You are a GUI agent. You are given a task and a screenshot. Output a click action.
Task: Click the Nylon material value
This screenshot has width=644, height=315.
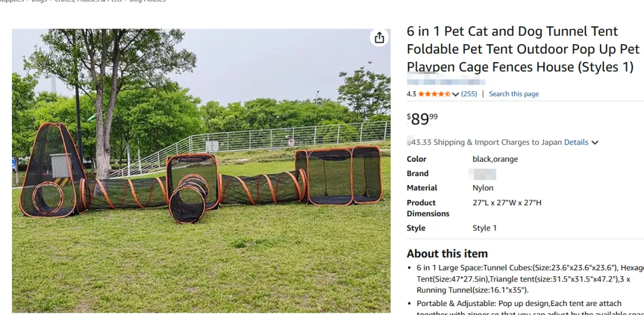point(483,188)
